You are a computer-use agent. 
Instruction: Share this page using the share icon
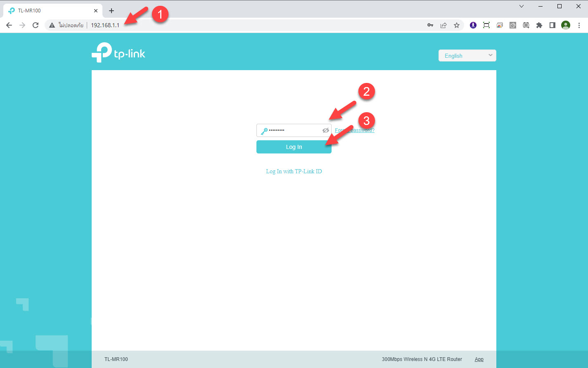pyautogui.click(x=443, y=25)
